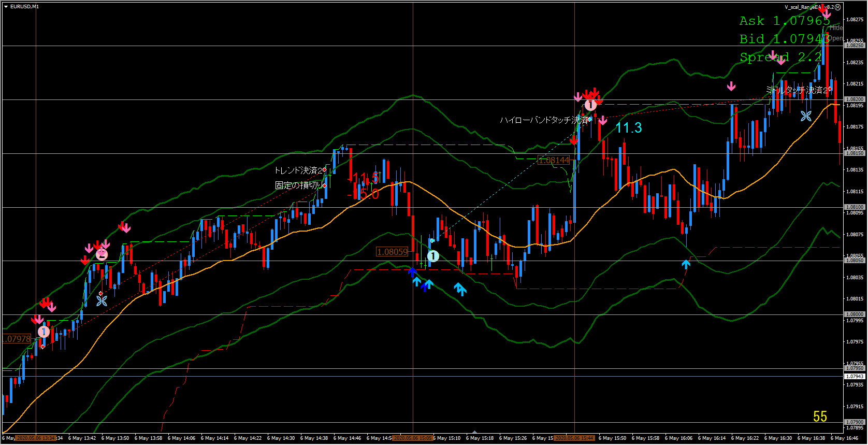The height and width of the screenshot is (445, 868).
Task: Click the Spread 2.2 readout
Action: (780, 57)
